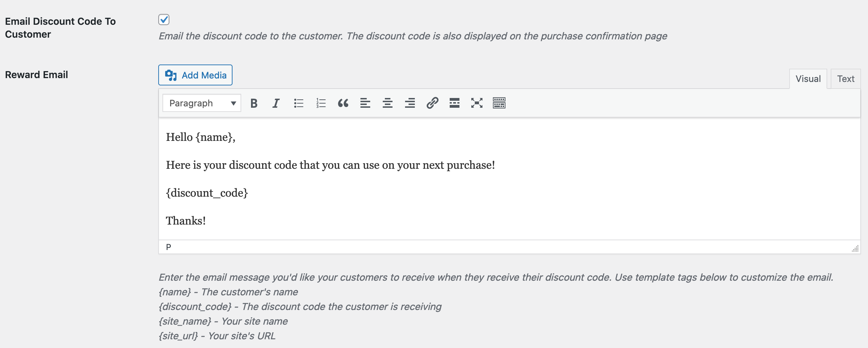The image size is (868, 348).
Task: Insert or edit a link
Action: click(432, 103)
